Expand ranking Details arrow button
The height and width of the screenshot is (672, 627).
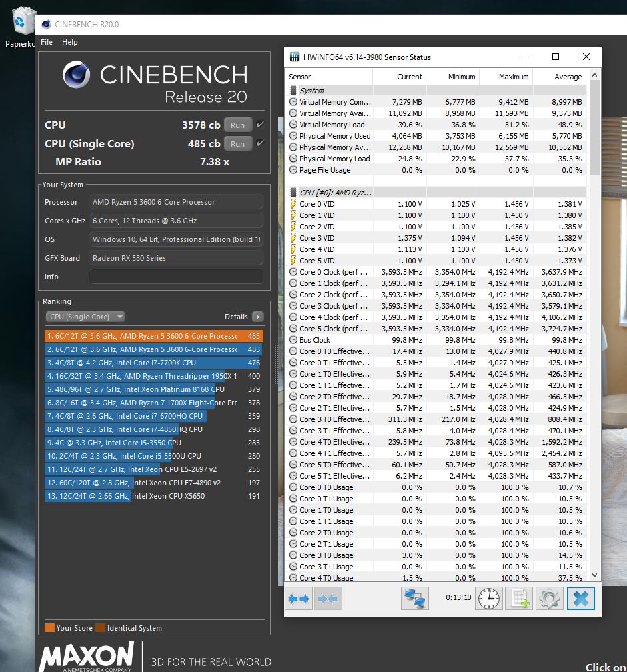257,317
